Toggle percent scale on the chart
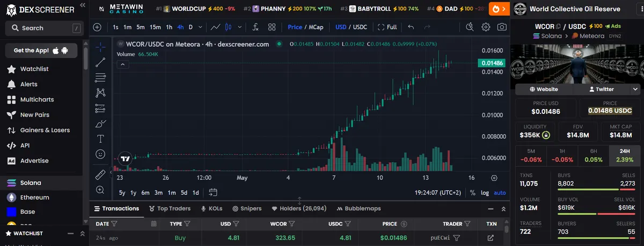The height and width of the screenshot is (246, 644). click(x=472, y=192)
